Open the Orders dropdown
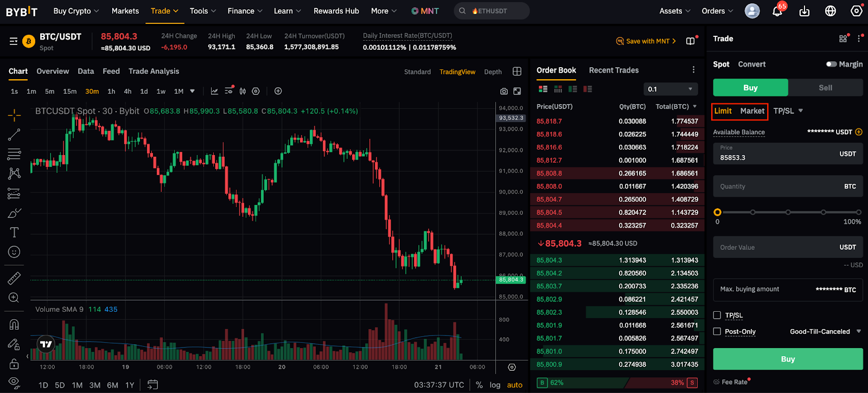The width and height of the screenshot is (868, 393). pos(717,11)
